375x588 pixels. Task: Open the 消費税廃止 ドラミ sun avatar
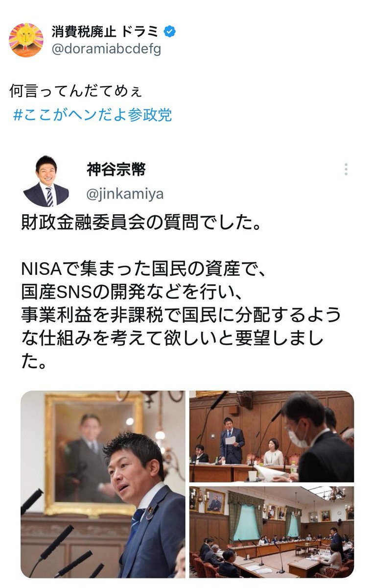(26, 40)
